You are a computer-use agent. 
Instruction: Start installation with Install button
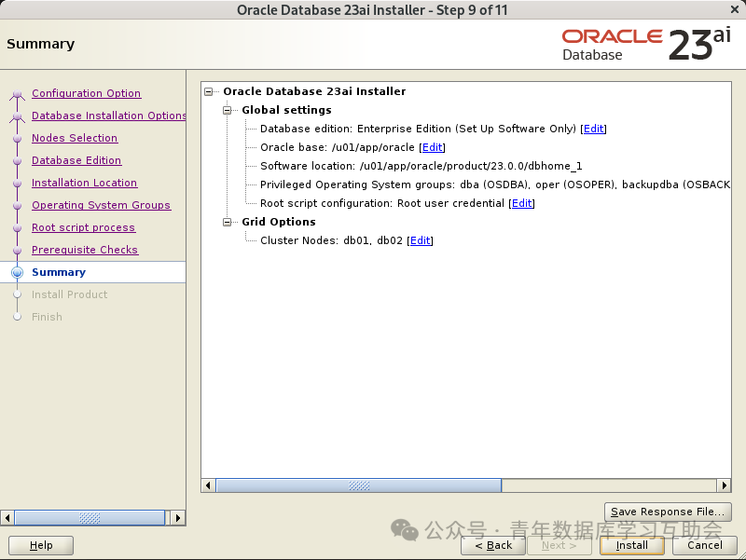[632, 545]
